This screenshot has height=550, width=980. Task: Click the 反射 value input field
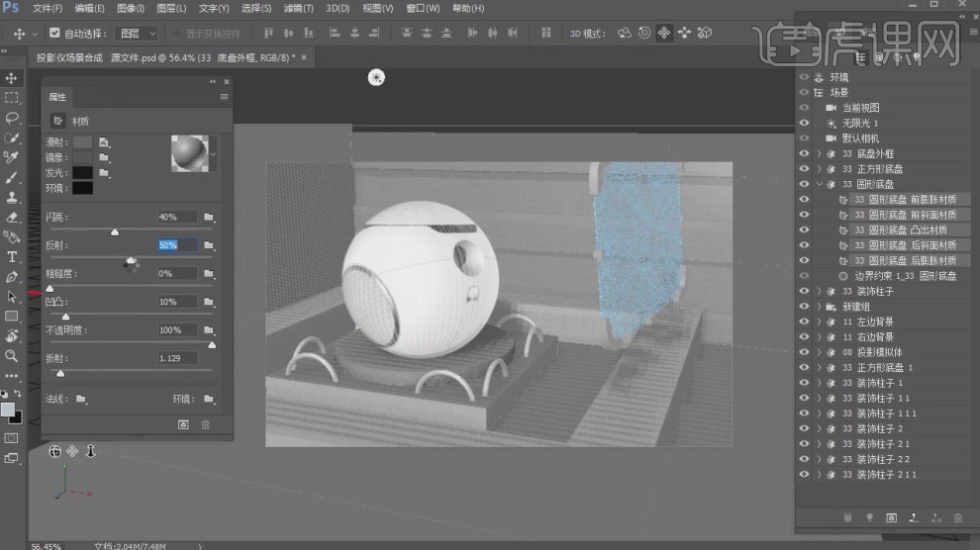[x=177, y=245]
